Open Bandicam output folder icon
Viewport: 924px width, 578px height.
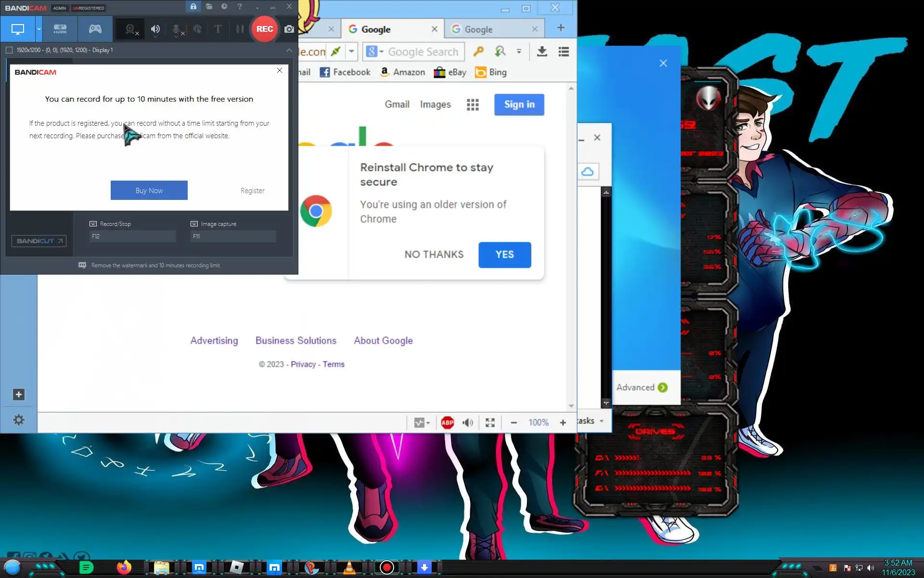(x=209, y=7)
